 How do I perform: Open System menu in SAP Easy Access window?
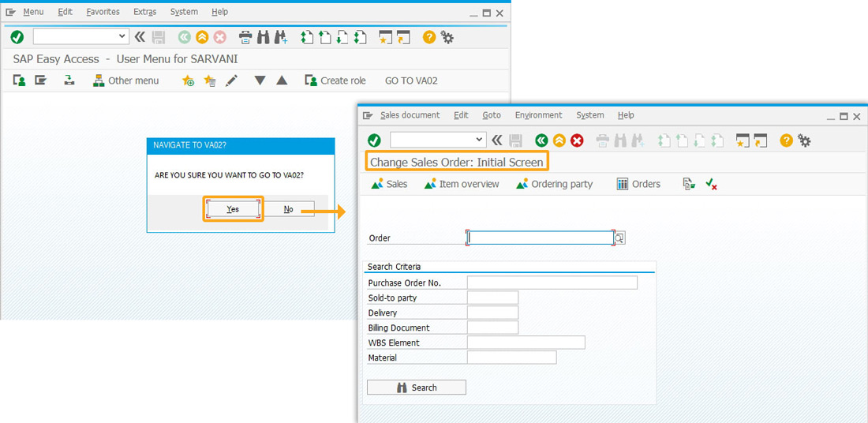[184, 12]
